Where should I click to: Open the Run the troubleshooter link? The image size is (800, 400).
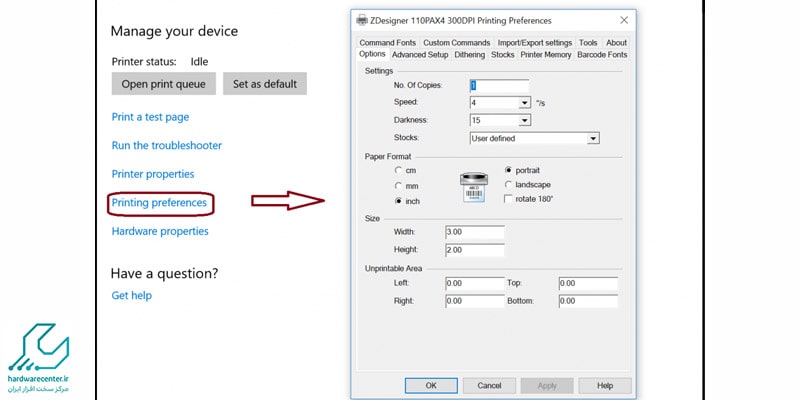pyautogui.click(x=167, y=145)
